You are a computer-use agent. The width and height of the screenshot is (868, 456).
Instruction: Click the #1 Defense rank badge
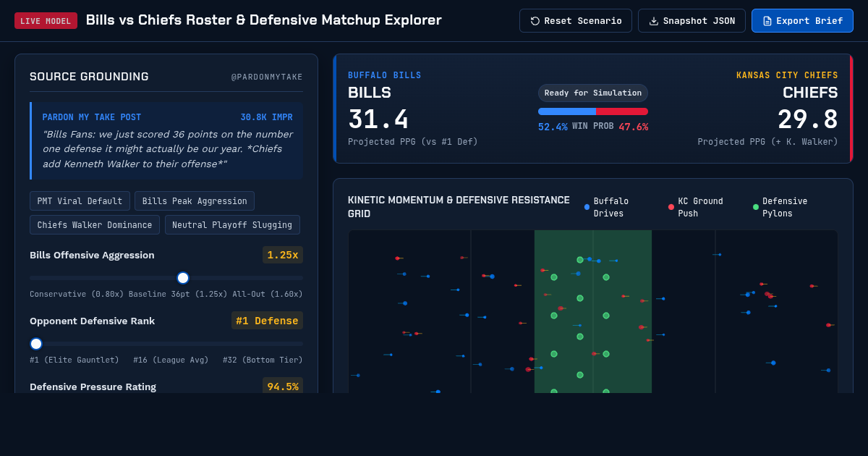267,321
